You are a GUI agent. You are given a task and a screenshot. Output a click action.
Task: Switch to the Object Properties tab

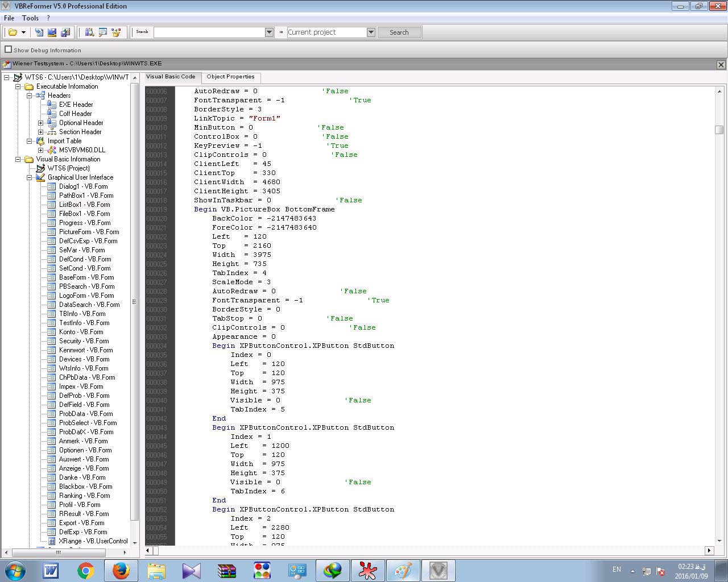(230, 77)
